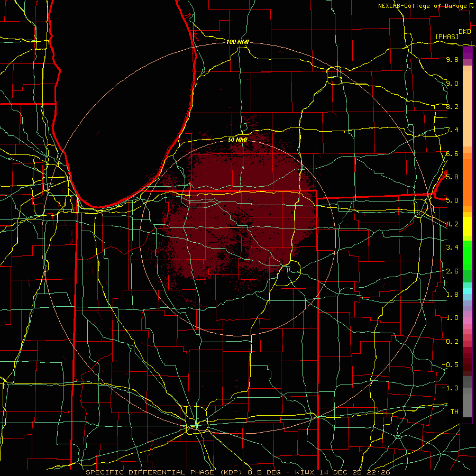The height and width of the screenshot is (476, 476).
Task: Click the 100 NMI range ring label
Action: pos(237,42)
